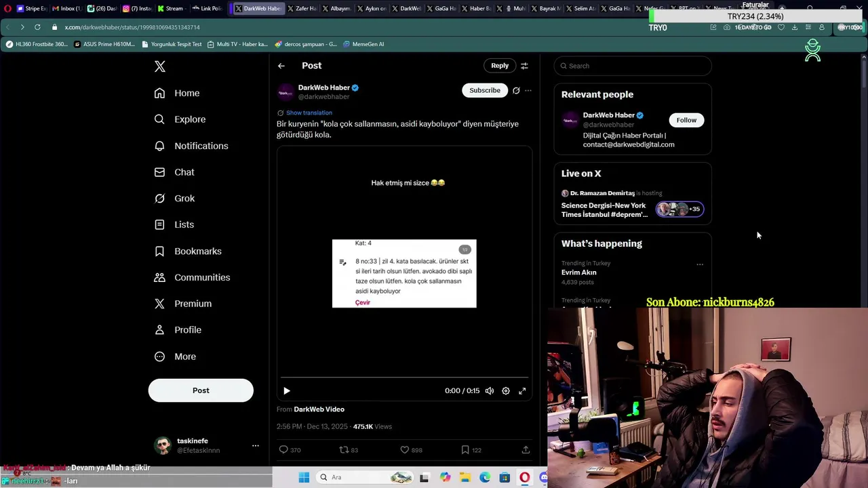Like the post with the heart icon

click(404, 450)
